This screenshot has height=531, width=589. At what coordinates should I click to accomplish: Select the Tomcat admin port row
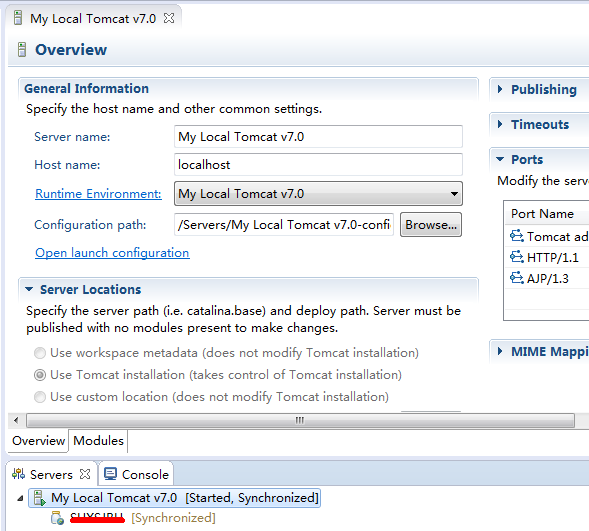click(x=547, y=236)
